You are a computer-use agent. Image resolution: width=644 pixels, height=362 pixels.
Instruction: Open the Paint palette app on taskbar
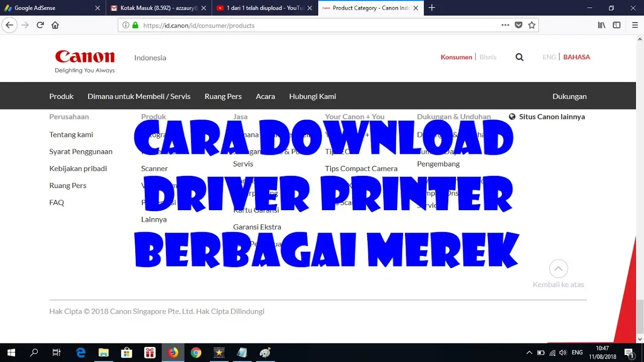pyautogui.click(x=265, y=352)
